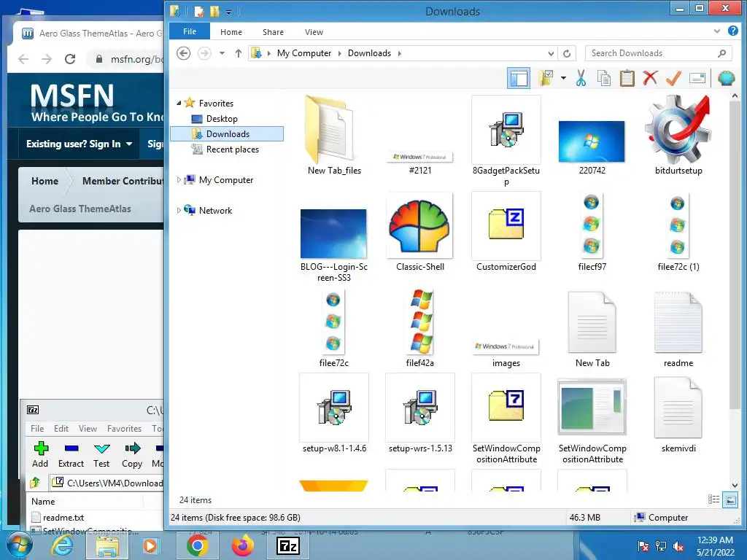Select the readme text file
747x560 pixels.
coord(678,329)
